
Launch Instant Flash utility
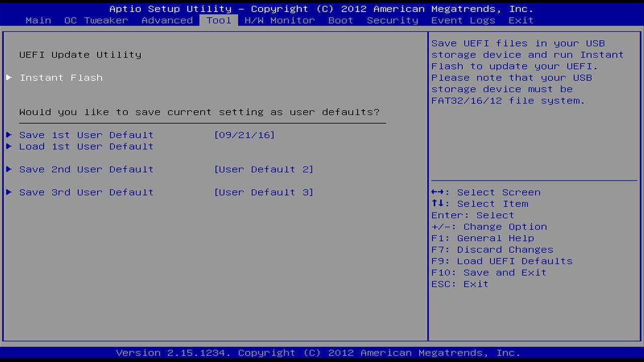point(61,77)
